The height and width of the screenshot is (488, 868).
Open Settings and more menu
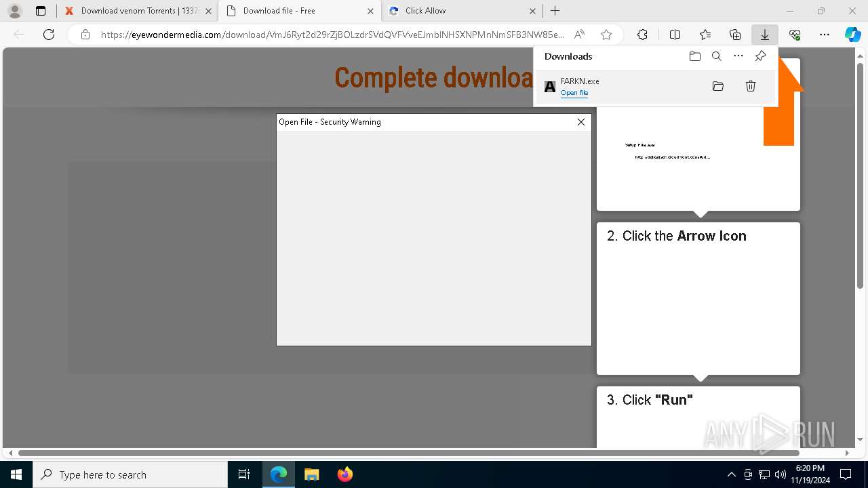tap(825, 35)
